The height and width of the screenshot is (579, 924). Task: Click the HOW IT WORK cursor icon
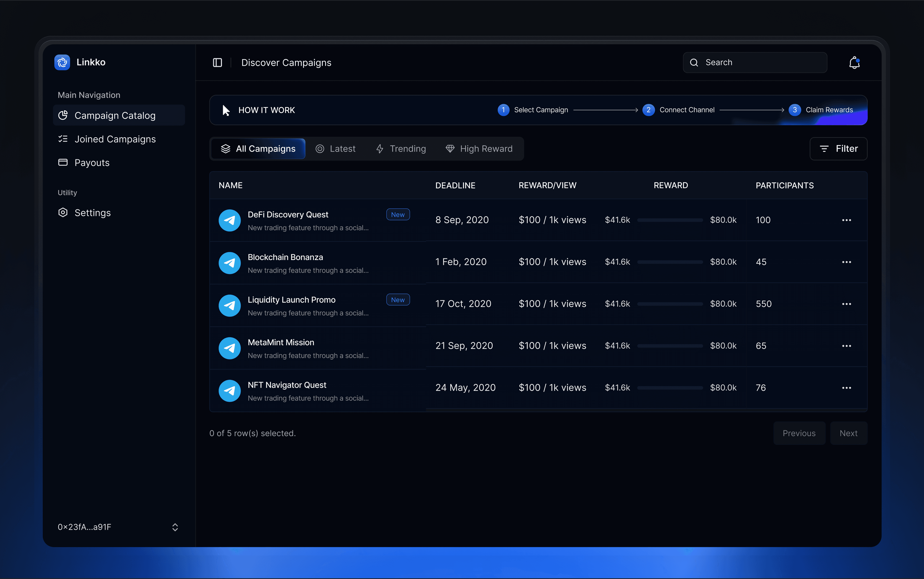(226, 110)
